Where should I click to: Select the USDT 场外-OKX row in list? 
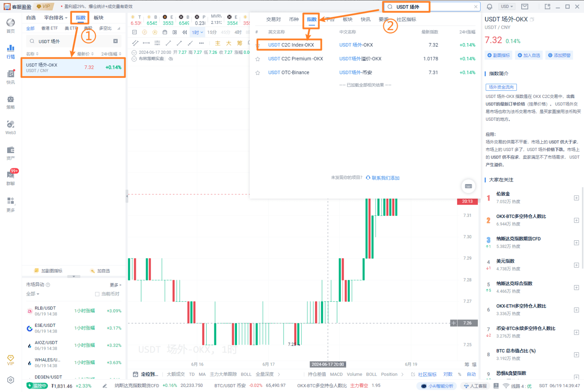tap(73, 68)
